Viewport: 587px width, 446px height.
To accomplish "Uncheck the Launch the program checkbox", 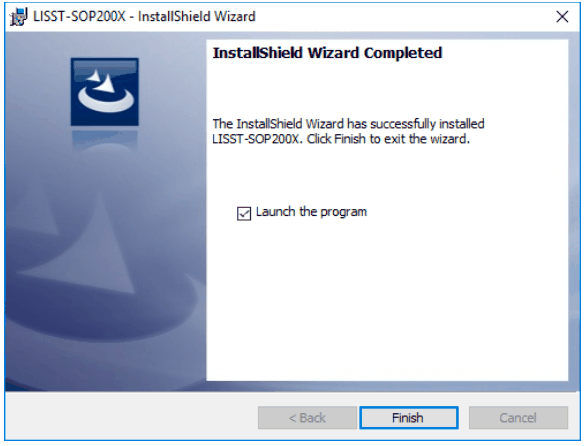I will click(244, 213).
